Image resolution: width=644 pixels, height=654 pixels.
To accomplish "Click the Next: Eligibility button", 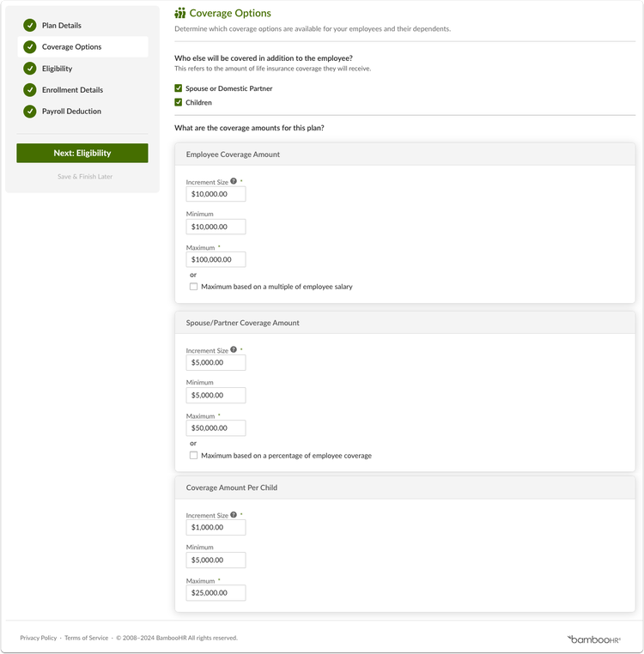I will pyautogui.click(x=82, y=153).
